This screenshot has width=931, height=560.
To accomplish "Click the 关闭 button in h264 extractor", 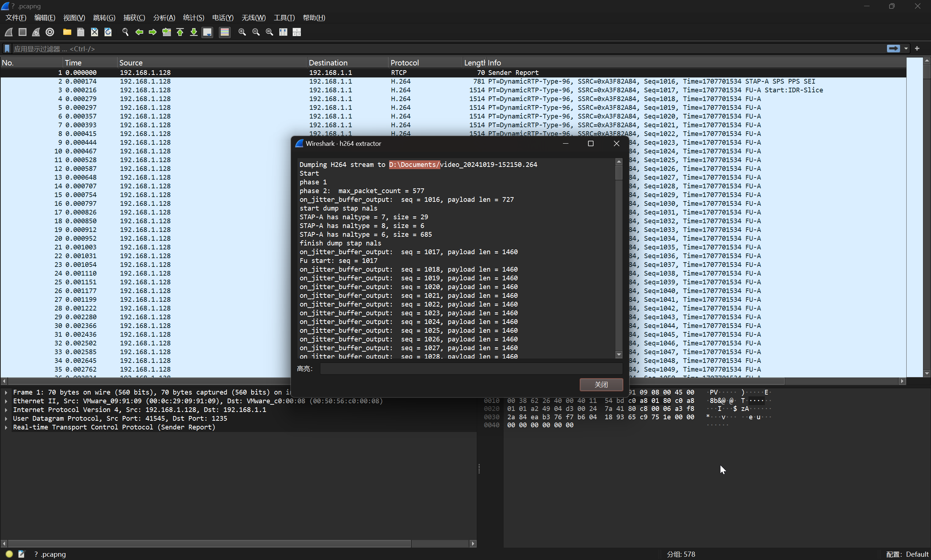I will pos(601,384).
